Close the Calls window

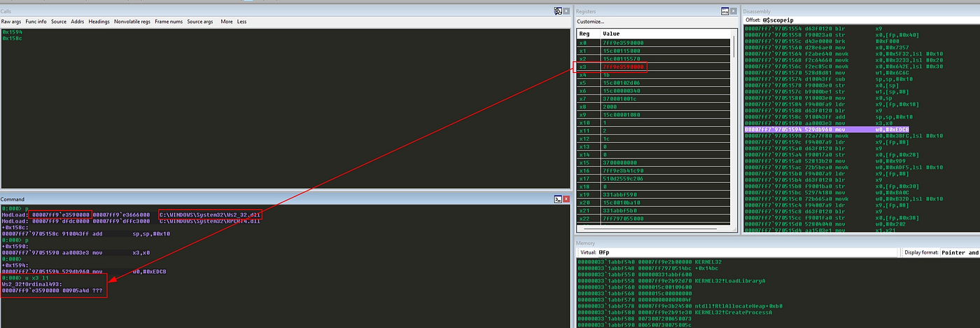pyautogui.click(x=566, y=11)
